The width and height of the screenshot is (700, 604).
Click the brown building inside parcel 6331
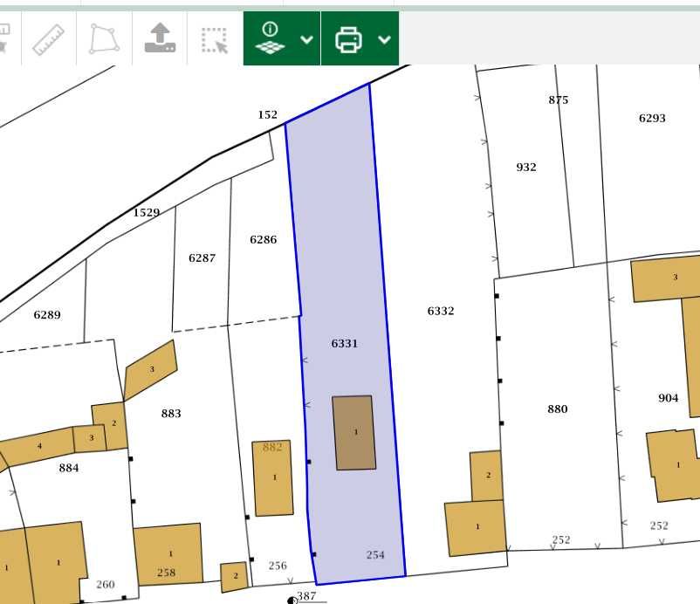click(354, 433)
